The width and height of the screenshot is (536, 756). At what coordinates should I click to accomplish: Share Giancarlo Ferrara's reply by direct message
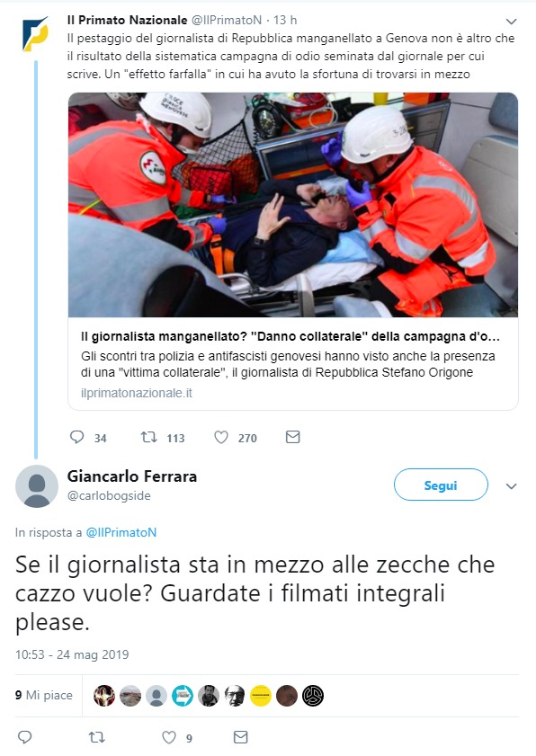[241, 737]
